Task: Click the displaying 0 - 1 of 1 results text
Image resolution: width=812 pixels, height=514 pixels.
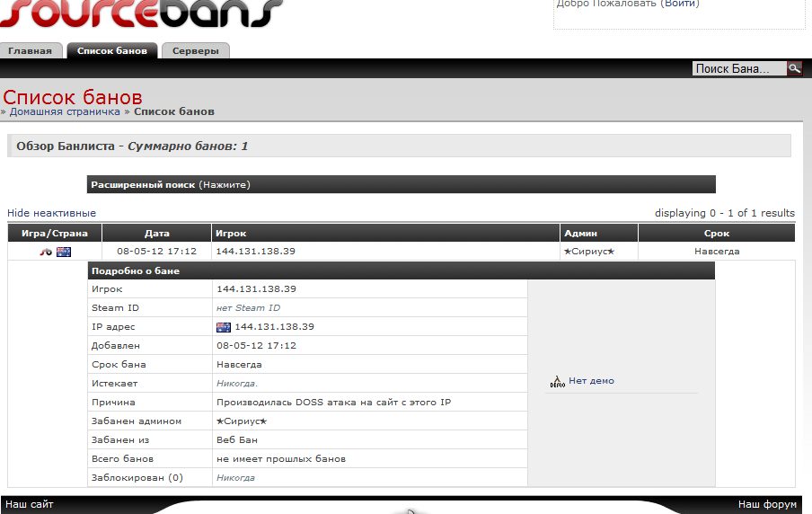Action: (725, 213)
